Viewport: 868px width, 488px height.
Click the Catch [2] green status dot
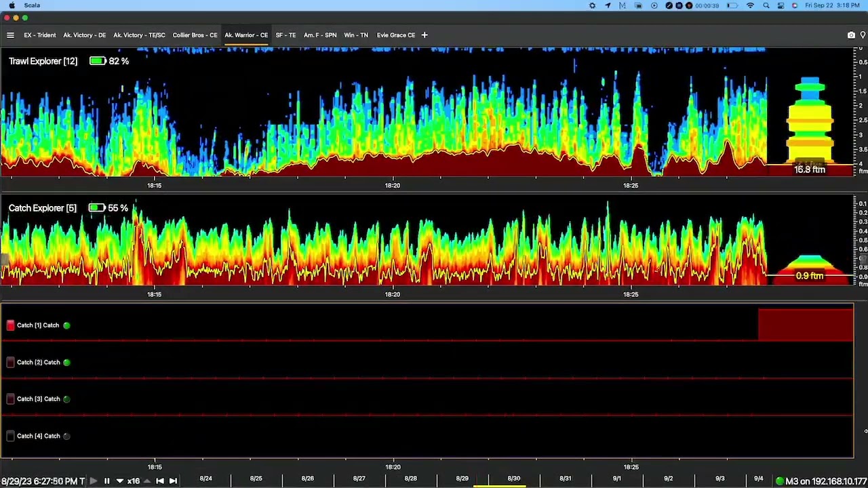point(66,363)
